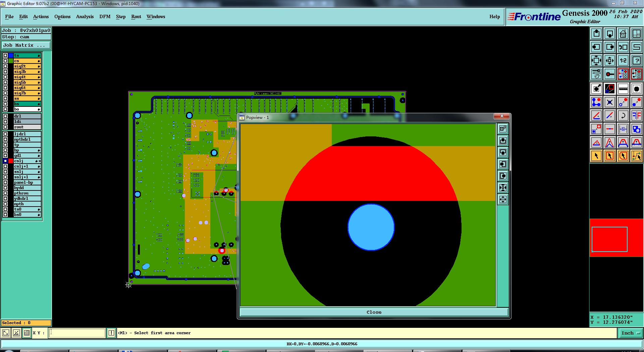This screenshot has height=352, width=644.
Task: Open the Inch units dropdown
Action: (631, 333)
